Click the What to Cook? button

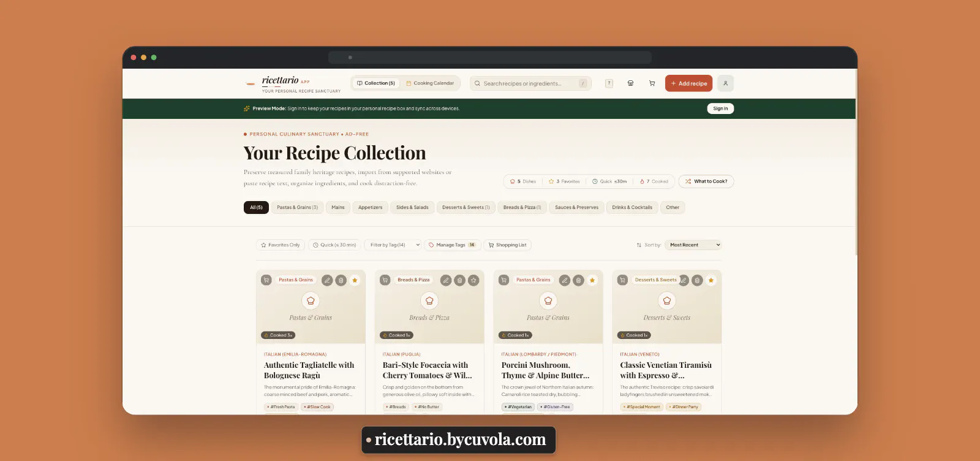[x=706, y=181]
